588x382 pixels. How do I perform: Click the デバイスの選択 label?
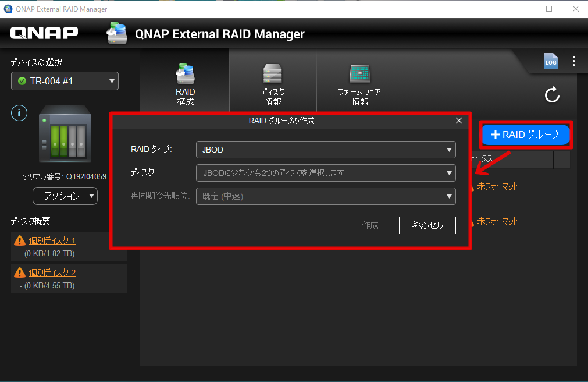(x=37, y=62)
